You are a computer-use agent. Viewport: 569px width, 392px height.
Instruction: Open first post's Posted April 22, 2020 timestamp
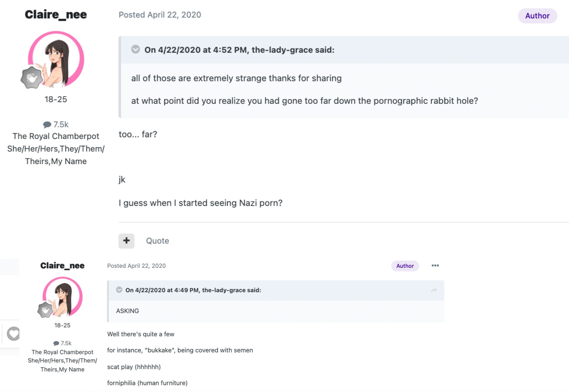160,15
